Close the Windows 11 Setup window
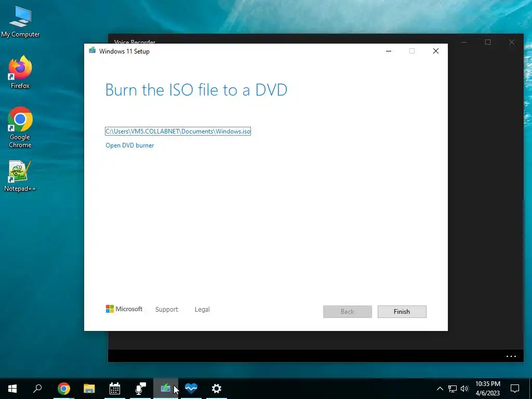Viewport: 532px width, 399px height. [x=436, y=51]
